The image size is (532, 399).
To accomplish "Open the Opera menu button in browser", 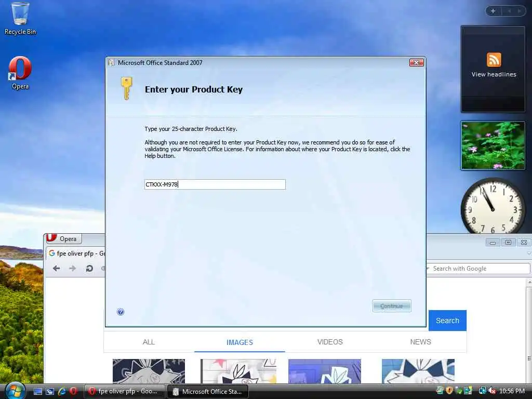I will 64,238.
